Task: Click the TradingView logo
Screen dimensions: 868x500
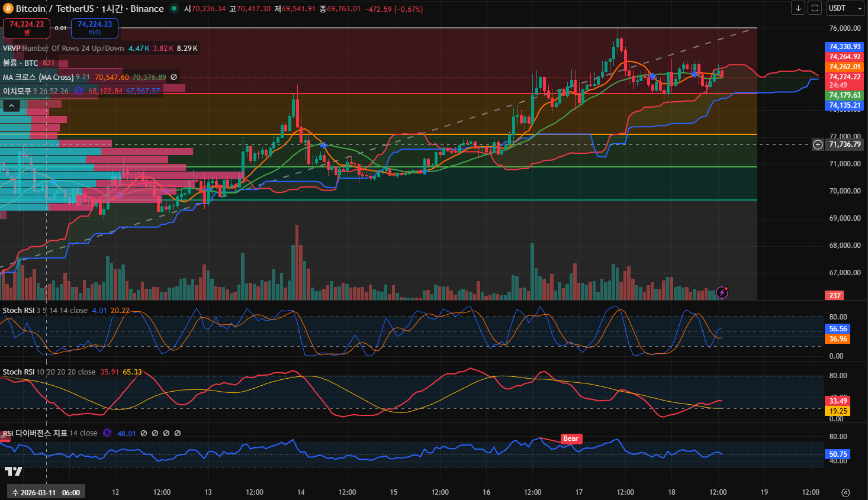Action: [x=13, y=471]
